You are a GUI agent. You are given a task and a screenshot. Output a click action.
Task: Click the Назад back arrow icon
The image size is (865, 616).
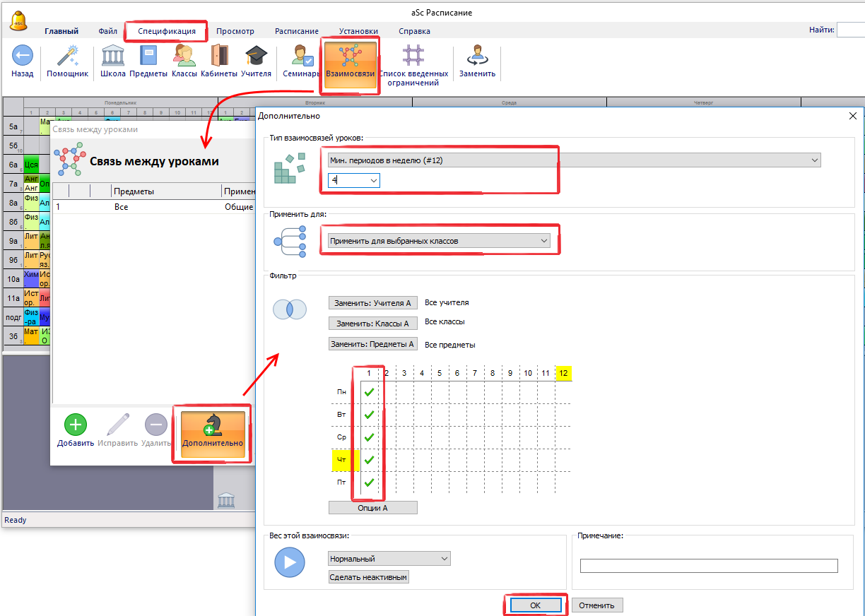(22, 56)
